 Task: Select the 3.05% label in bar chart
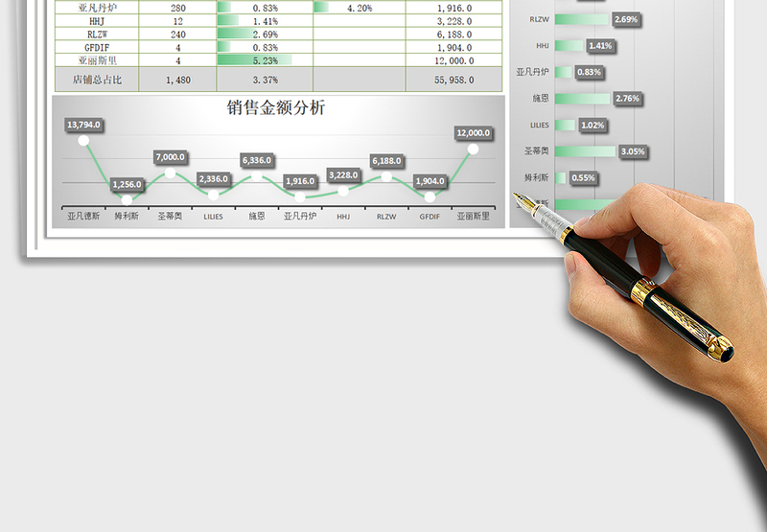point(633,151)
